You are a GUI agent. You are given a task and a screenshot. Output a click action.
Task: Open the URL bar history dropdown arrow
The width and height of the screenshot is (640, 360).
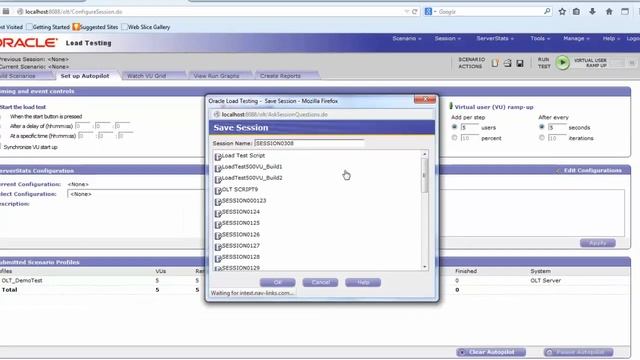[407, 12]
